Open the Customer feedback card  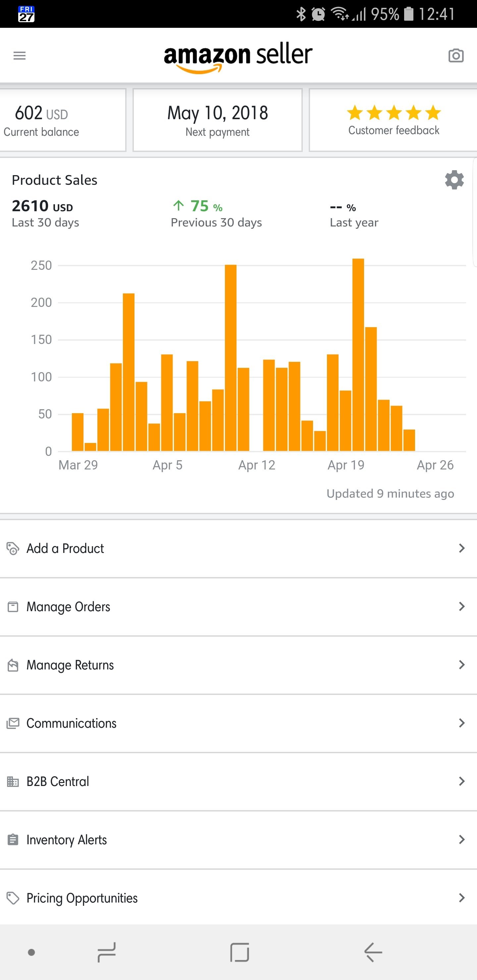point(393,120)
